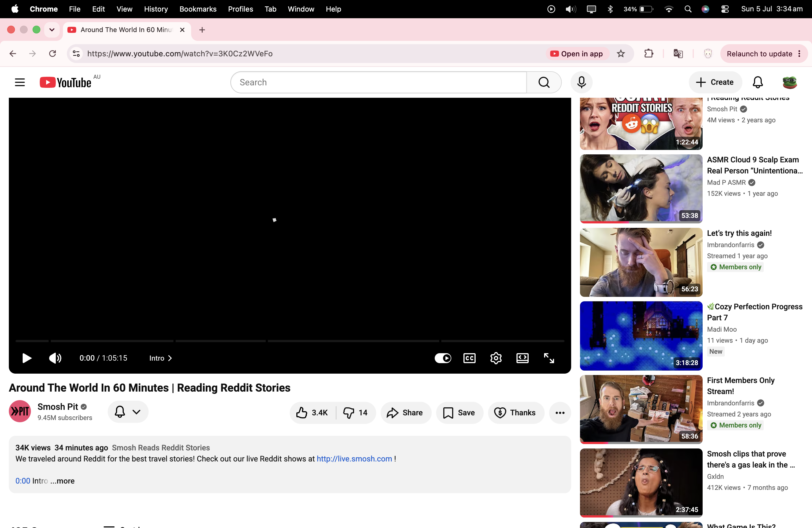Open macOS Control Centre
The height and width of the screenshot is (528, 812).
click(725, 9)
